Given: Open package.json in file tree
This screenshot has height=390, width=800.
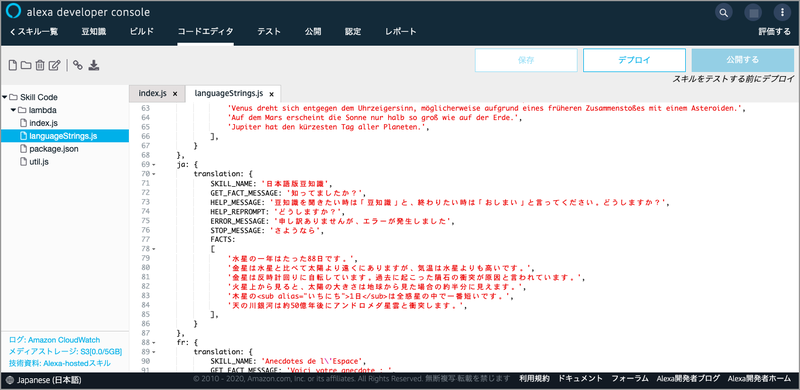Looking at the screenshot, I should pyautogui.click(x=54, y=149).
